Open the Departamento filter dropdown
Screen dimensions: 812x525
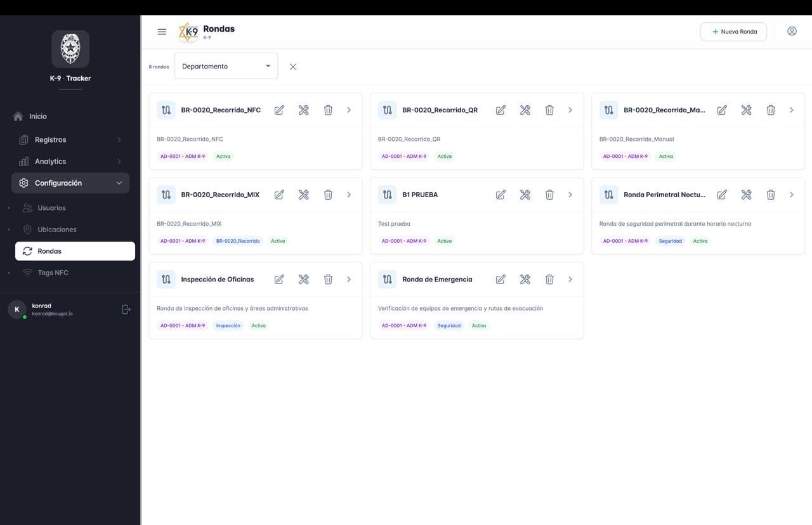pyautogui.click(x=226, y=66)
